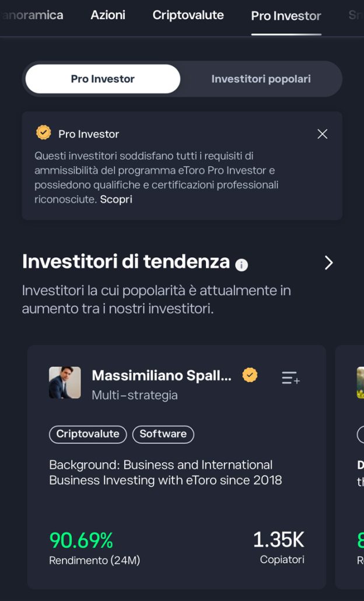Click the 90.69% Rendimento figure
The image size is (364, 601).
tap(80, 540)
